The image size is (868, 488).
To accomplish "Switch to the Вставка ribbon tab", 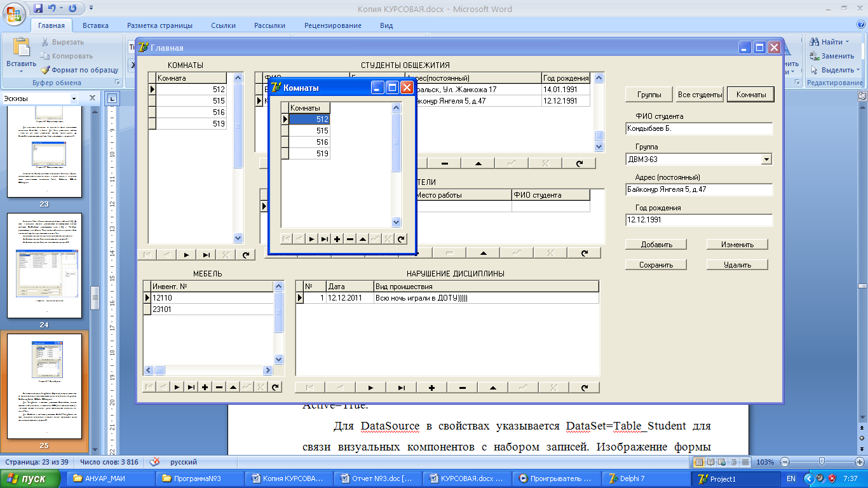I will [95, 25].
